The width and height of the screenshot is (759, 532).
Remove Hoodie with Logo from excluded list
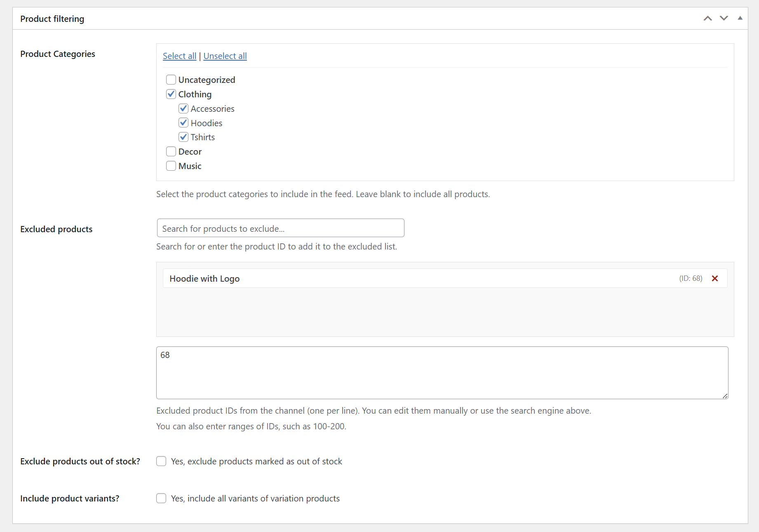[715, 278]
